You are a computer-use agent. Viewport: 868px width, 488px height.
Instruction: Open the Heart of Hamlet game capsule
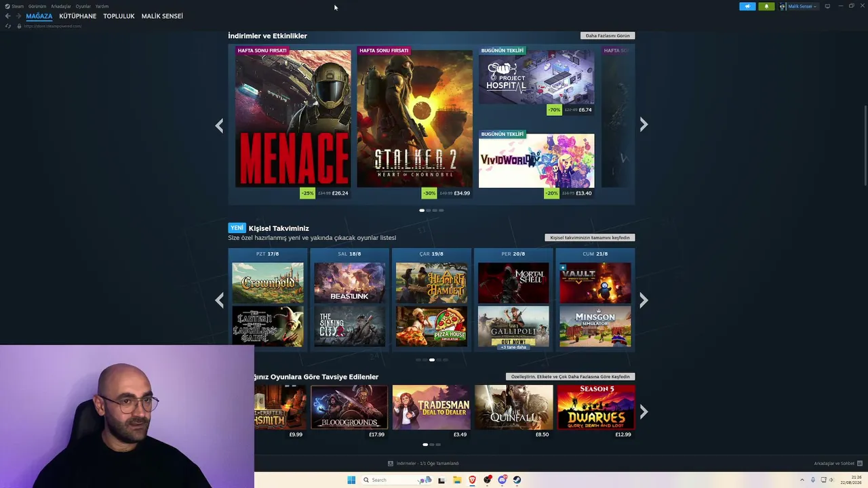tap(431, 283)
